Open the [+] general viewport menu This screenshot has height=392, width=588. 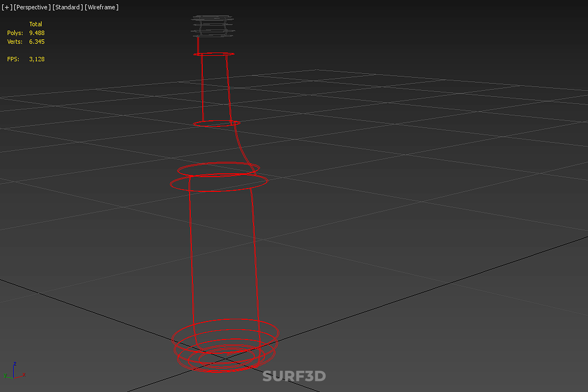coord(7,7)
